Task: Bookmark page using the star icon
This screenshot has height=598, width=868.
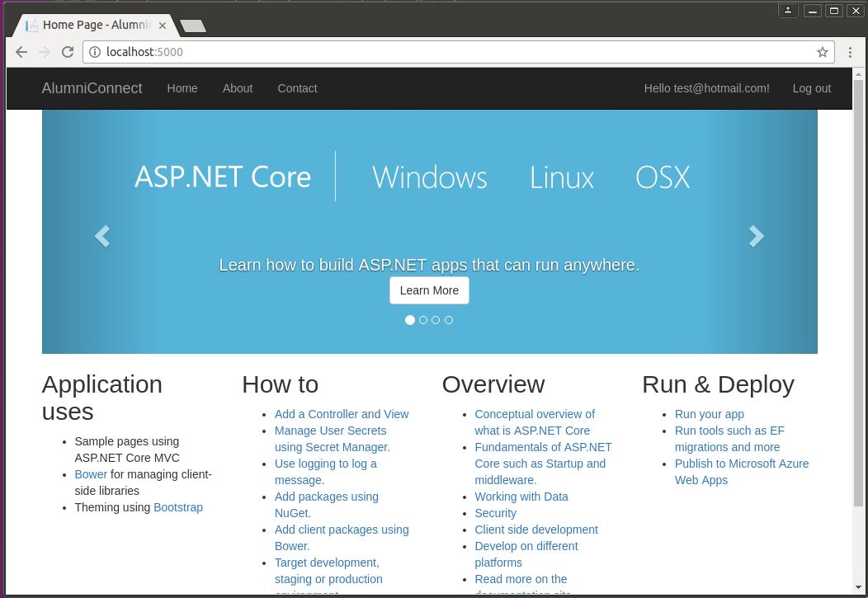Action: click(822, 52)
